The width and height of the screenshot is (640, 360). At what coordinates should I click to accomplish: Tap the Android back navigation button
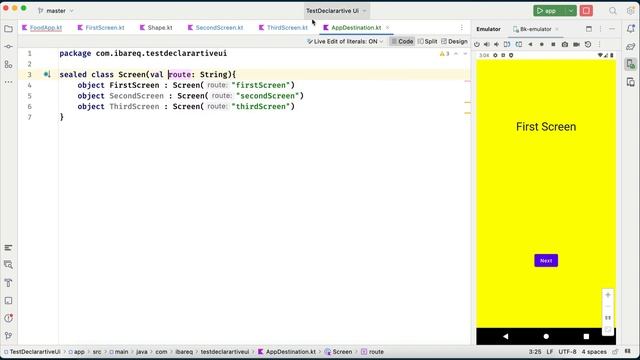pyautogui.click(x=506, y=336)
